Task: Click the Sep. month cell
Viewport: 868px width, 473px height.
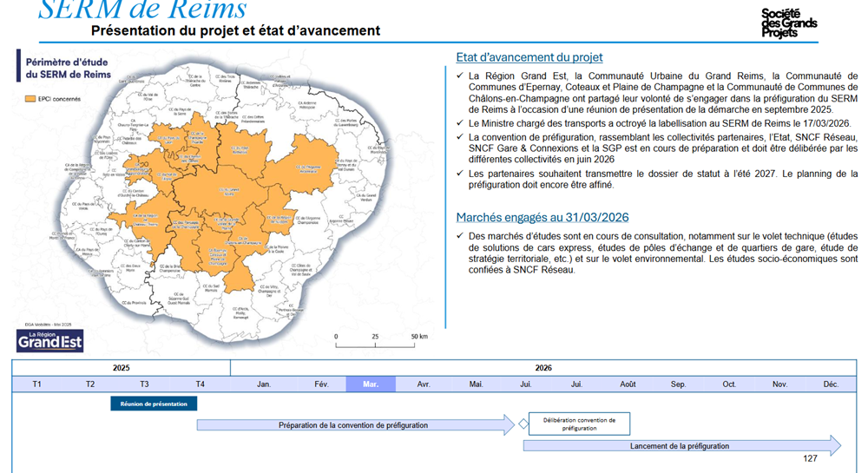Action: click(678, 384)
